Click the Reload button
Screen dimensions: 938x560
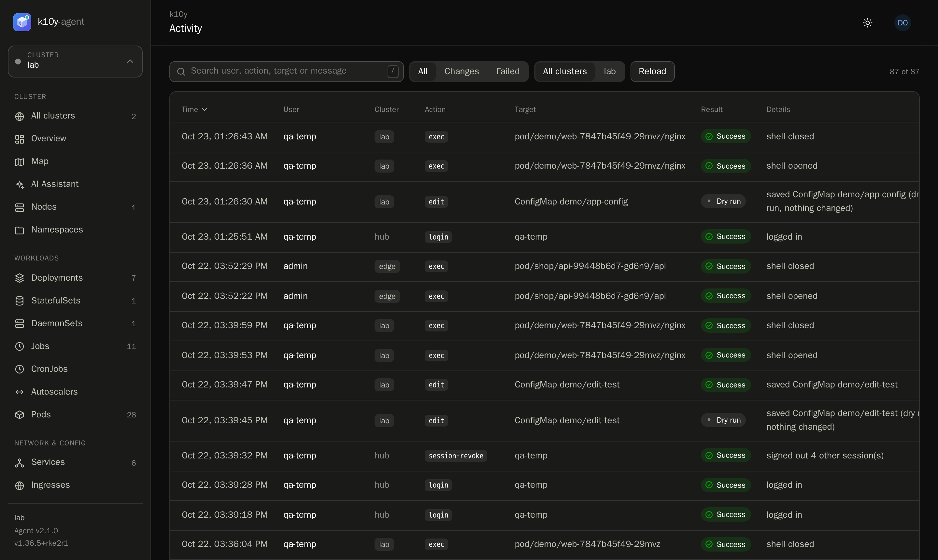[x=652, y=71]
